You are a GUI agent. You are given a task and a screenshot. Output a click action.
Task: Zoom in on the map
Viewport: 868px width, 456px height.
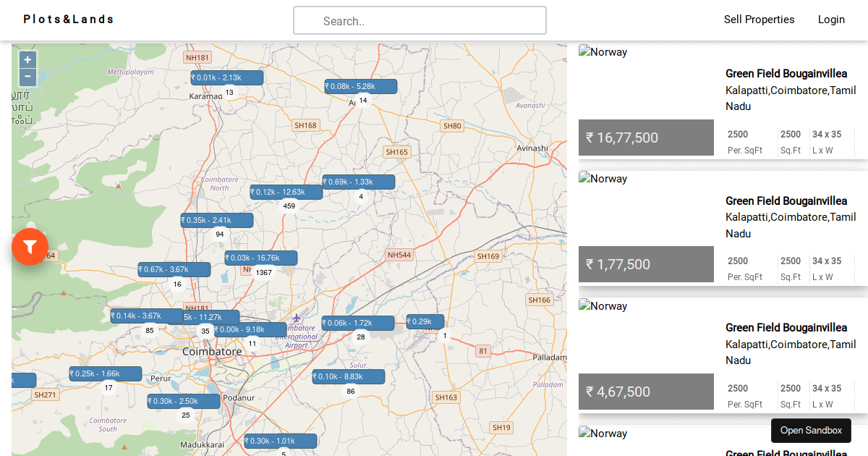27,60
